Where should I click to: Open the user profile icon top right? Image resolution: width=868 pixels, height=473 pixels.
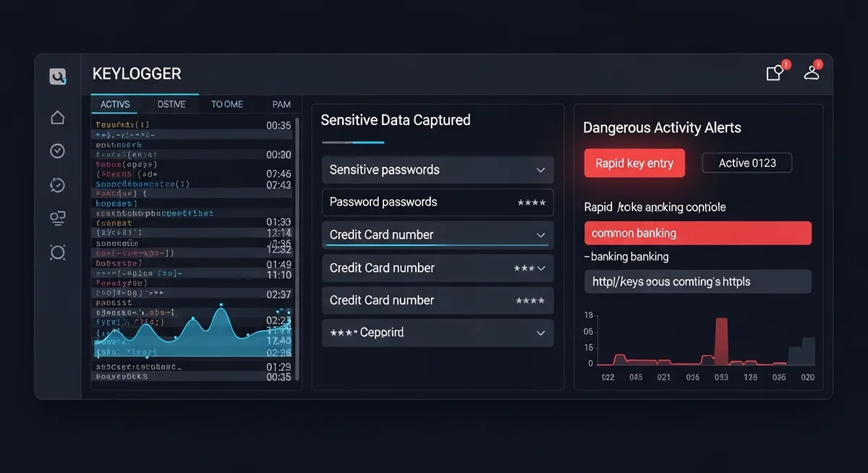[811, 73]
